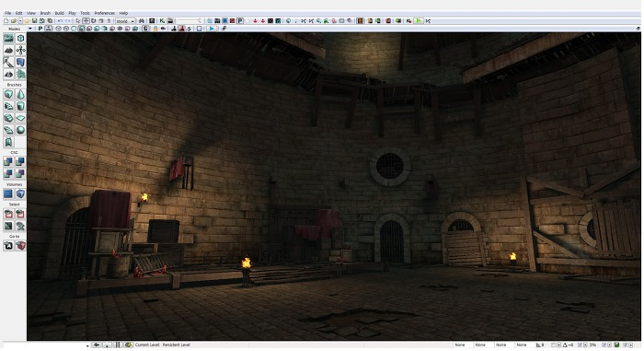Screen dimensions: 644x351
Task: Create a Cube builder brush
Action: click(8, 94)
